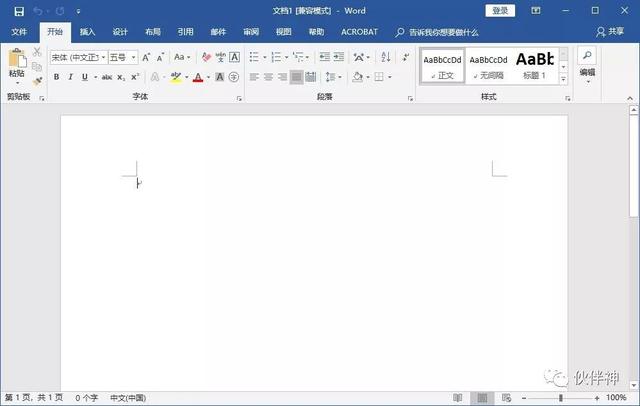Click the 登录 sign-in button

pos(500,11)
